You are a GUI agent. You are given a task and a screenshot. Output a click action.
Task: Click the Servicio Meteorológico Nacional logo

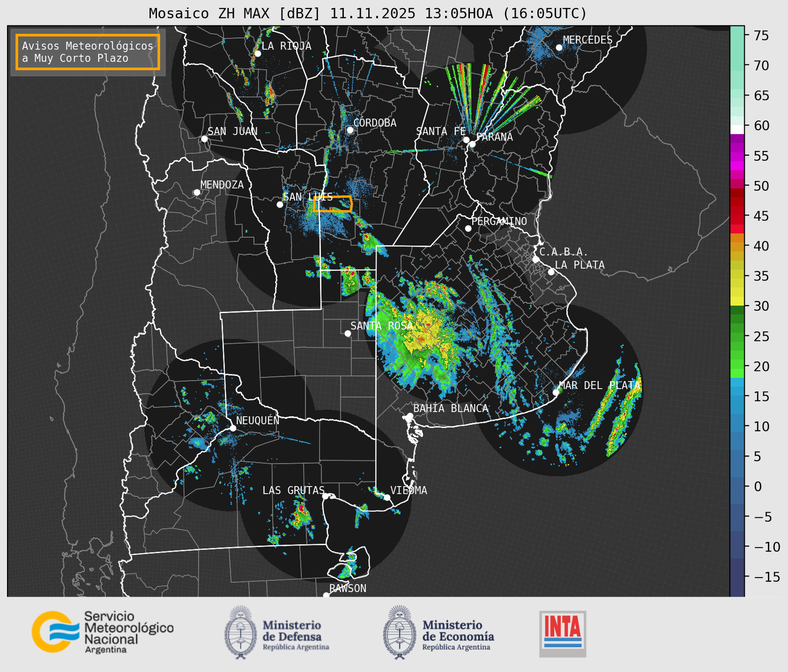coord(102,632)
